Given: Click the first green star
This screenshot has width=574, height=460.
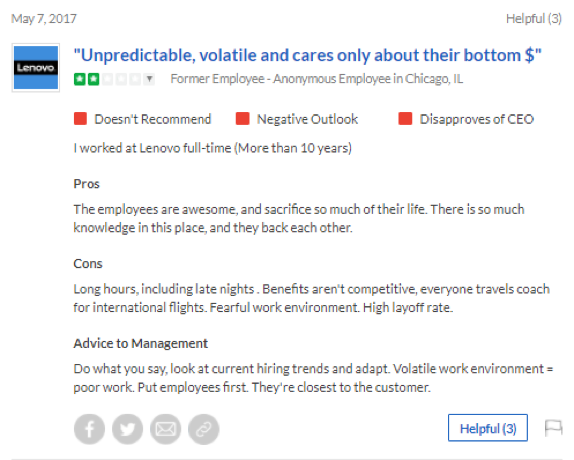Looking at the screenshot, I should [x=80, y=79].
